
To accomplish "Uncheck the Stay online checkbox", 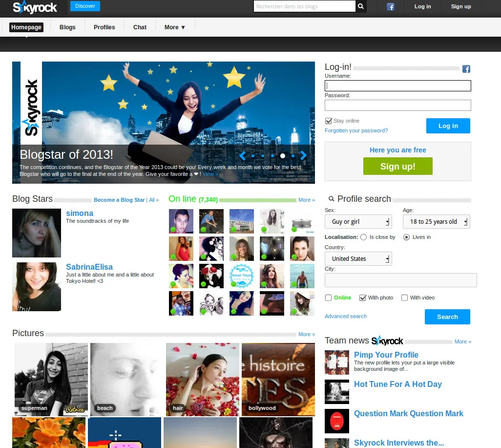I will pyautogui.click(x=329, y=121).
